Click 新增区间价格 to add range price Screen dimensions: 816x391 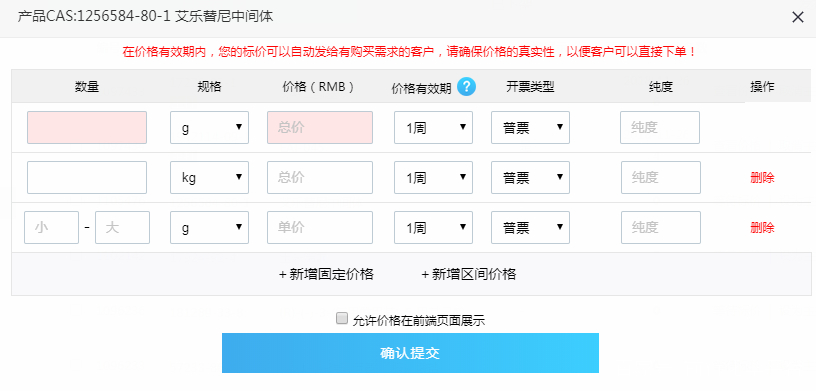tap(468, 274)
